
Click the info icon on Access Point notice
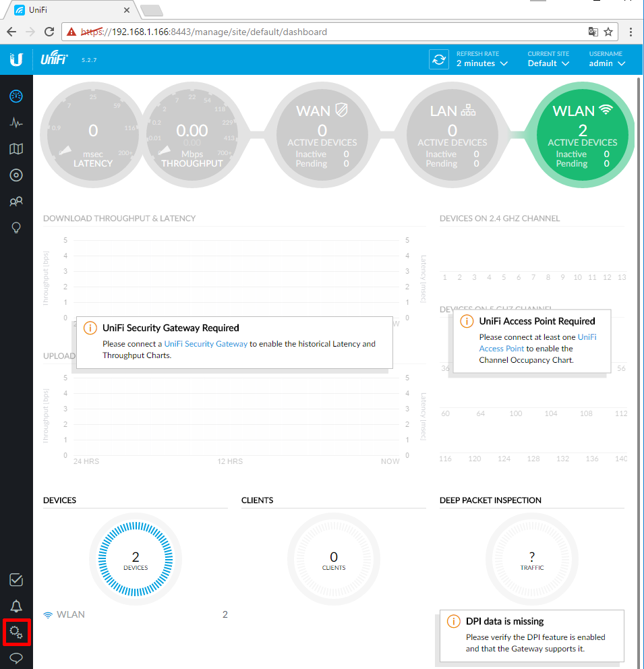tap(467, 321)
